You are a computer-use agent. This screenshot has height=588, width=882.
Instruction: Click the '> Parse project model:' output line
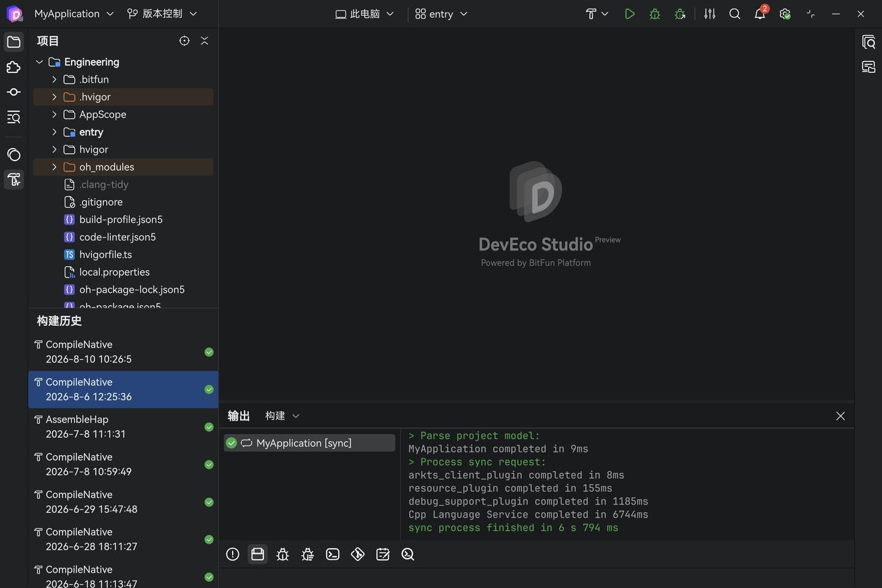pyautogui.click(x=474, y=436)
